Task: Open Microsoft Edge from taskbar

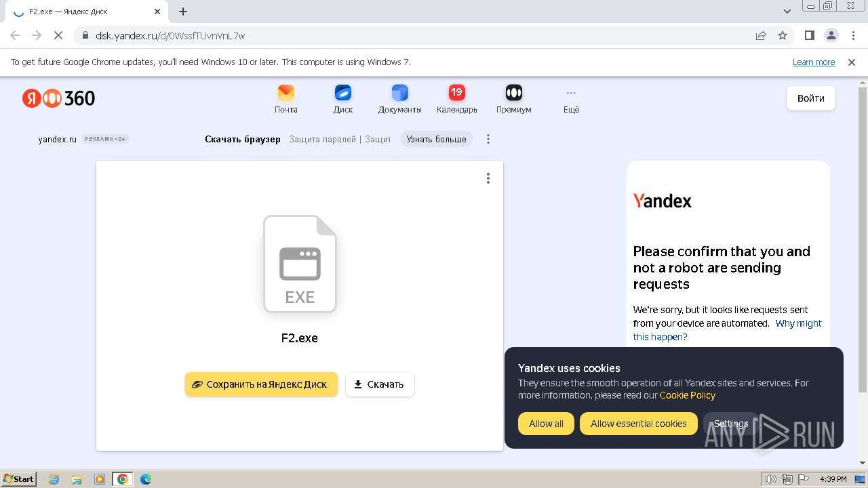Action: (146, 479)
